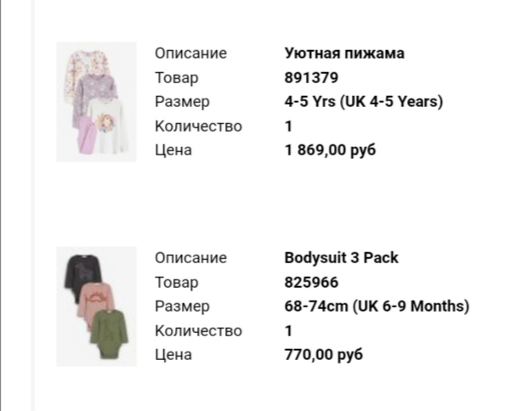This screenshot has height=411, width=532.
Task: Select the size 4-5 Yrs (UK 4-5 Years)
Action: pos(364,101)
